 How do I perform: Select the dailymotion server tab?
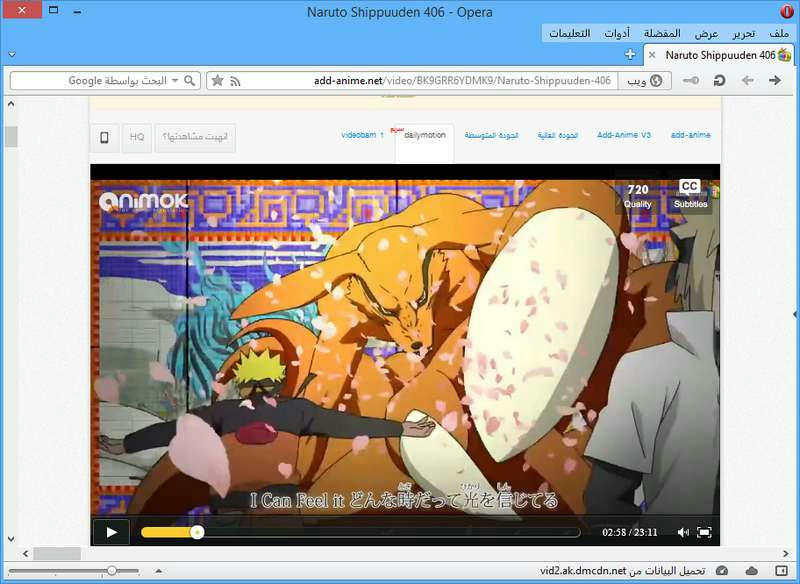(424, 135)
